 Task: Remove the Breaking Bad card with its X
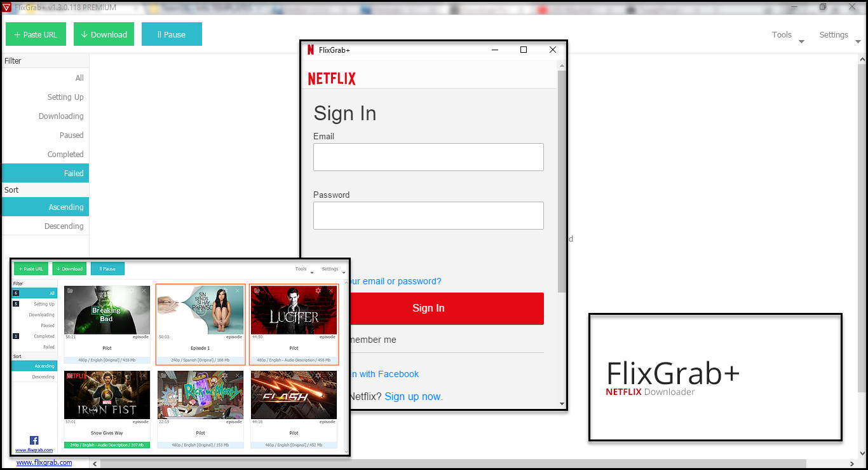(x=144, y=291)
